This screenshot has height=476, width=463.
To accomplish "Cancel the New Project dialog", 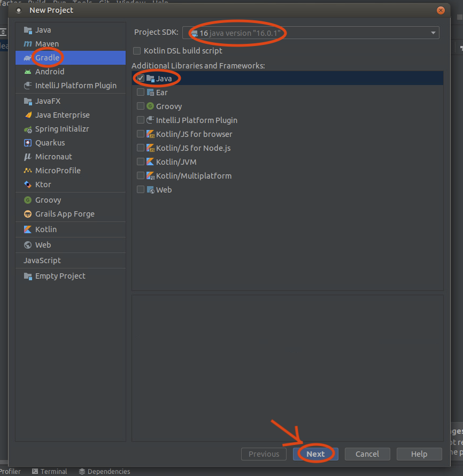I will (367, 454).
